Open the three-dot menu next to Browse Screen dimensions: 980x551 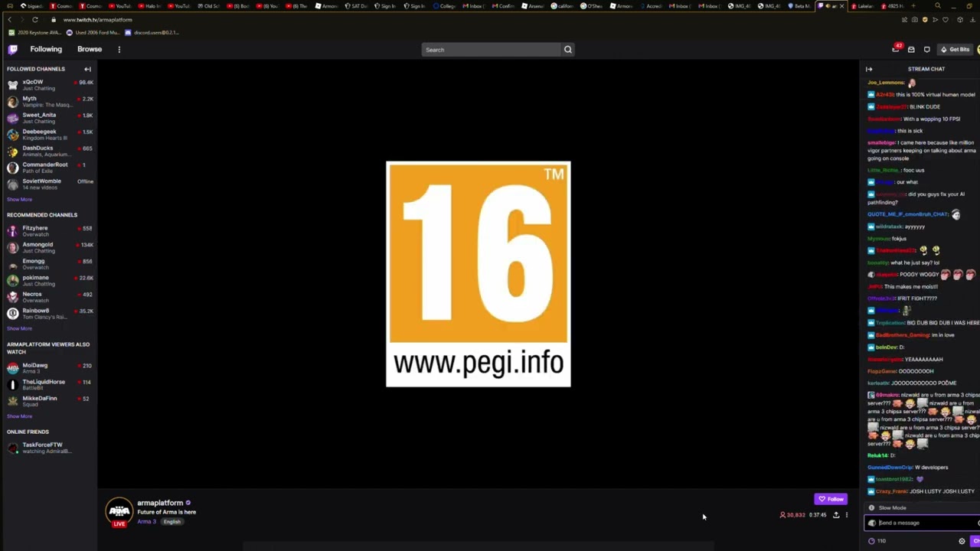[x=119, y=49]
